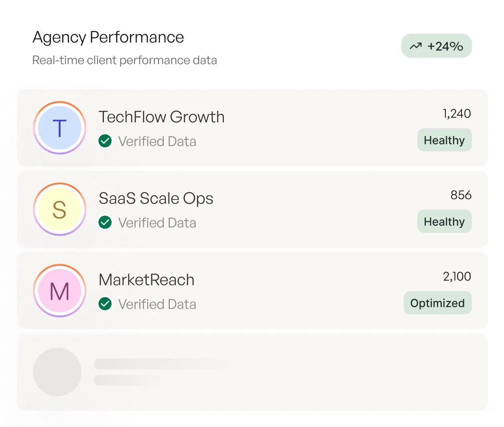The image size is (504, 427).
Task: Click the TechFlow Growth avatar icon
Action: click(59, 128)
